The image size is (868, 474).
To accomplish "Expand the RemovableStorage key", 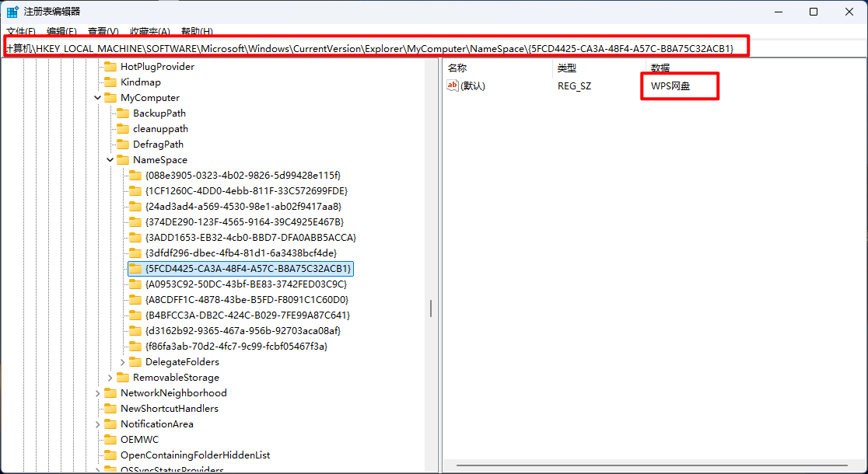I will [110, 378].
